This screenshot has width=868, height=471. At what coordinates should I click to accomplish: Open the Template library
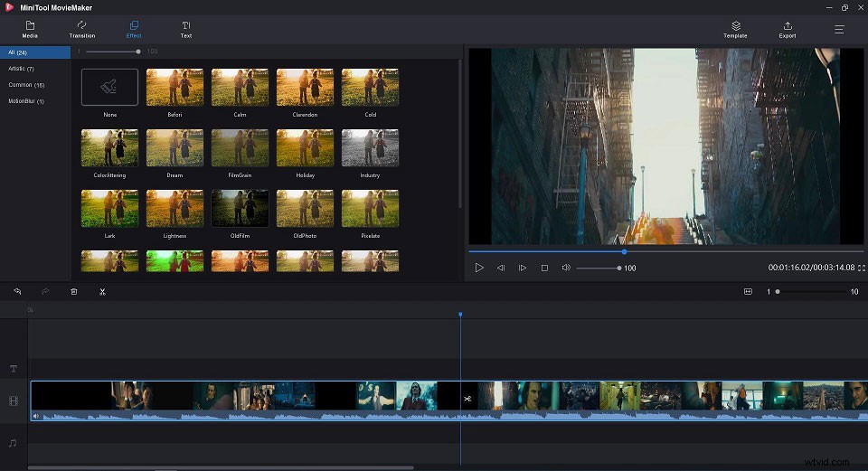(x=735, y=29)
